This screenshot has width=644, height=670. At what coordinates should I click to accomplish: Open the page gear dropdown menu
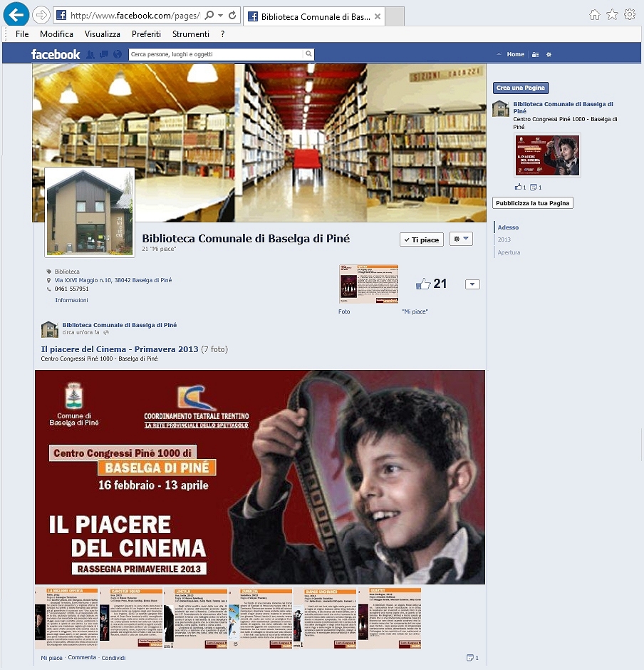click(x=461, y=239)
